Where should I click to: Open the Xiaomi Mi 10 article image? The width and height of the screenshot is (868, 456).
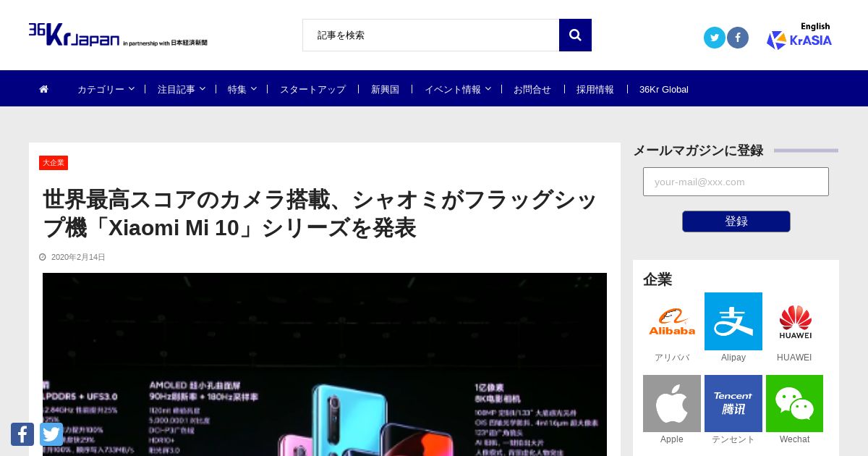(x=325, y=364)
